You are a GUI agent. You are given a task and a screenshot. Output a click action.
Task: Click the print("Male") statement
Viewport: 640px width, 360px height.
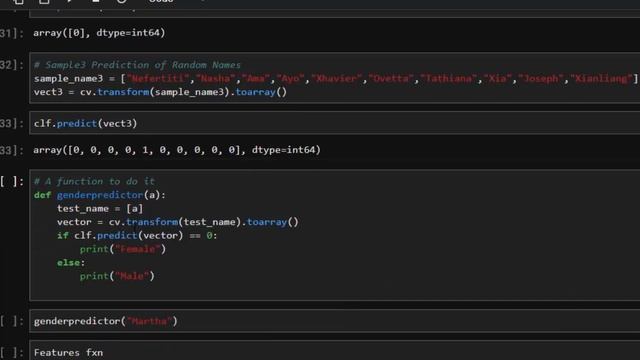tap(117, 276)
